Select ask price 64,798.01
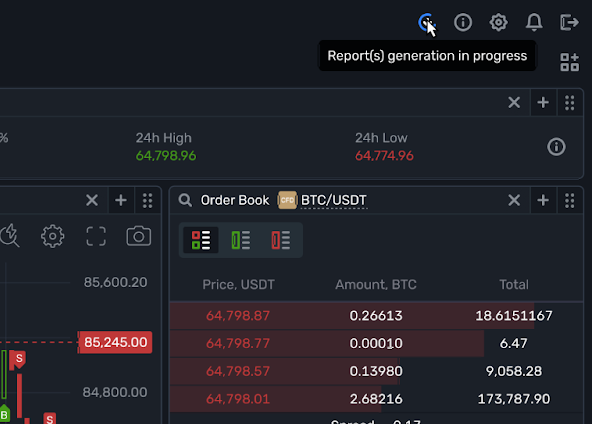The height and width of the screenshot is (424, 592). 238,399
